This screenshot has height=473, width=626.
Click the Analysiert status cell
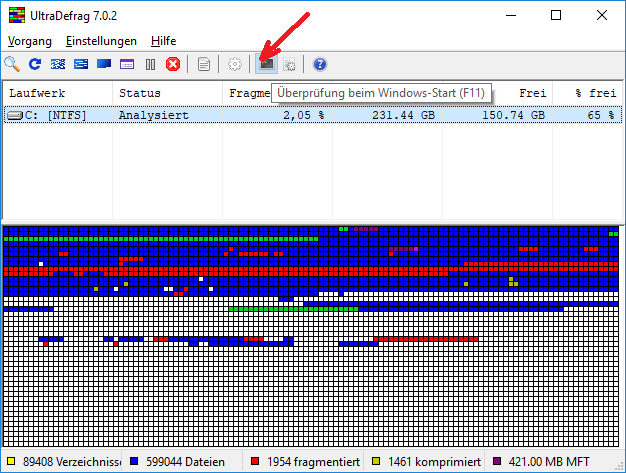(x=154, y=115)
